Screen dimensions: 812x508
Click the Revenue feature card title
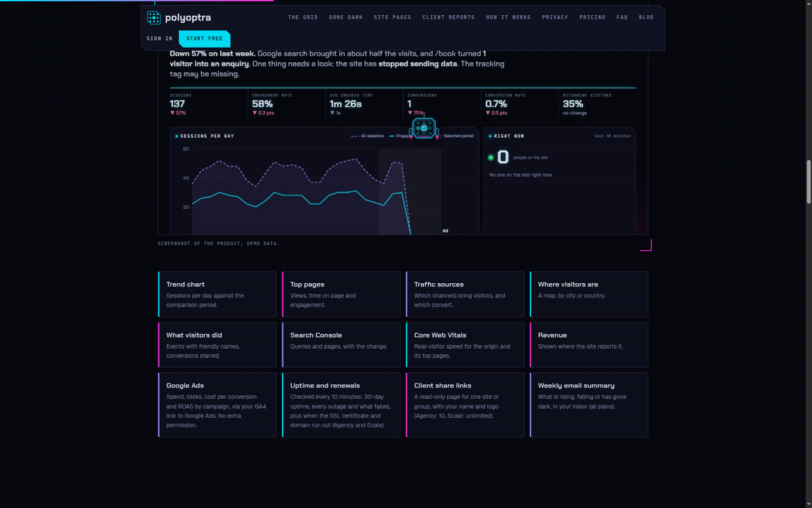[553, 335]
